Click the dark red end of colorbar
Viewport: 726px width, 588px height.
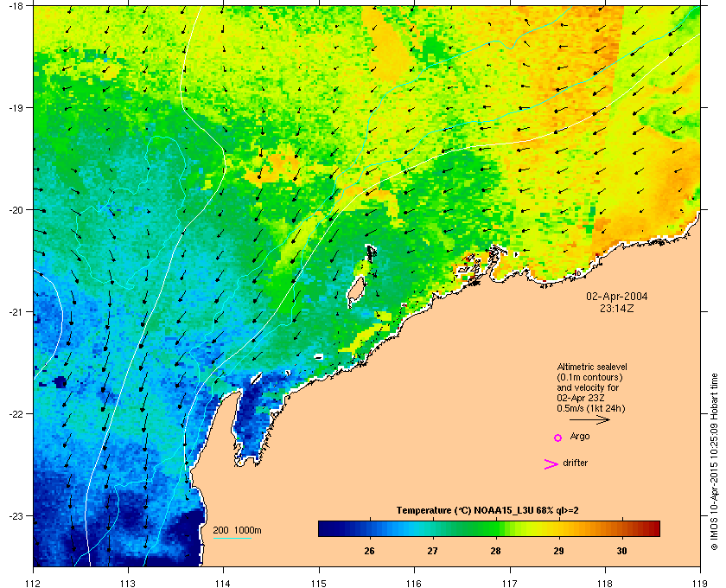pos(653,528)
